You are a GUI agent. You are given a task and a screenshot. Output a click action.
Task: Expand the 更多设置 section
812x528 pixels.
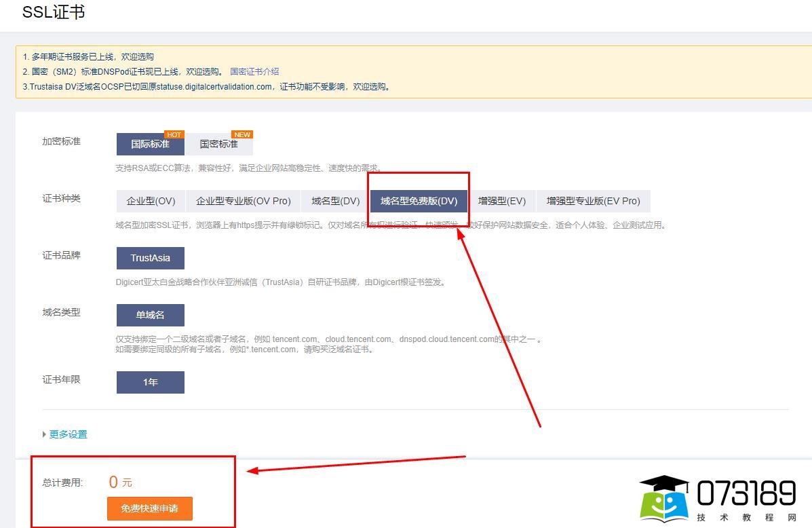click(68, 434)
